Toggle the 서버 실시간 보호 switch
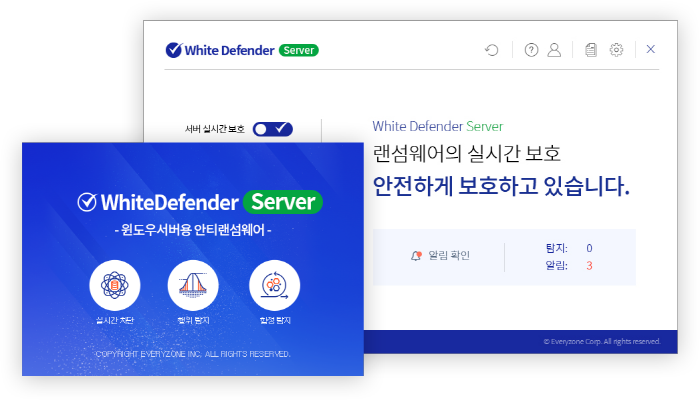Screen dimensions: 700x400 (x=272, y=129)
